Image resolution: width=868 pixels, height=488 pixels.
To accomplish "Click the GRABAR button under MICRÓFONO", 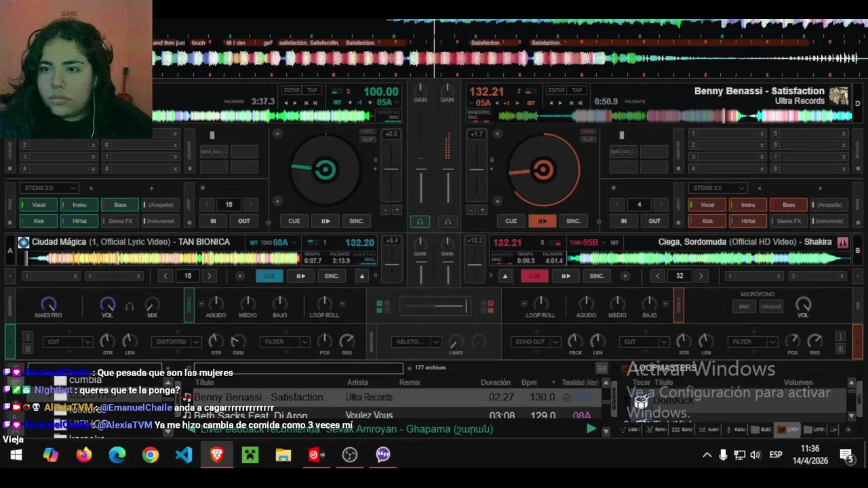I will [771, 306].
